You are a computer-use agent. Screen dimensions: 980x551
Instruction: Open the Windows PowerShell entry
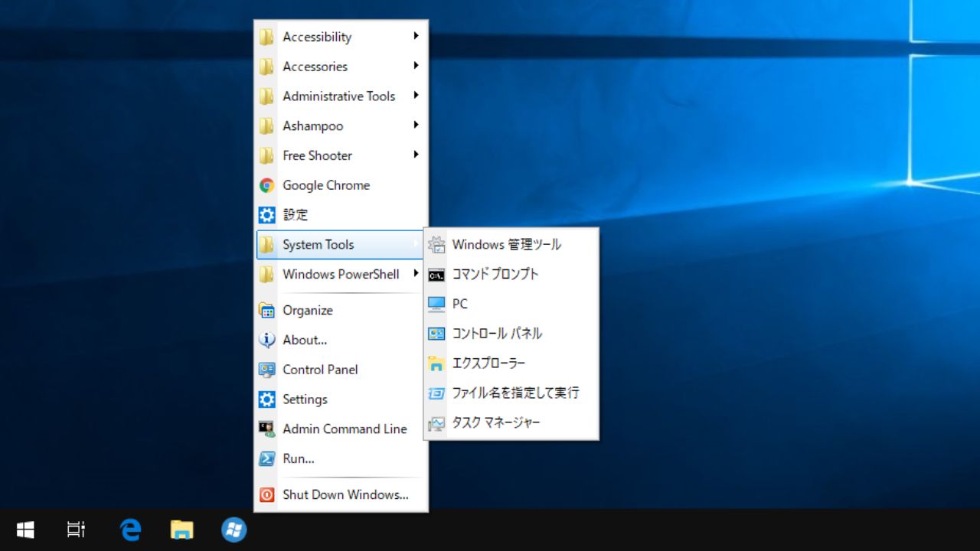[341, 274]
